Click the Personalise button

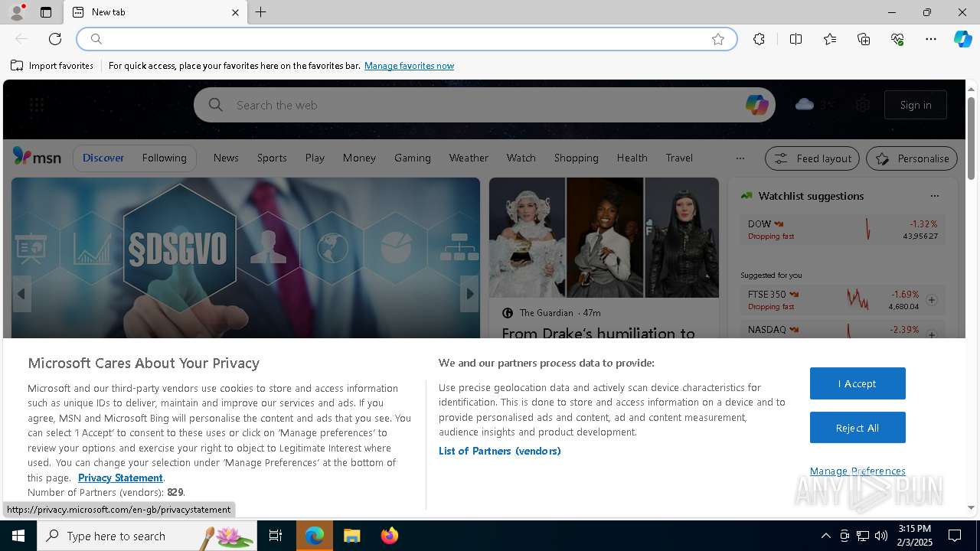pos(912,158)
